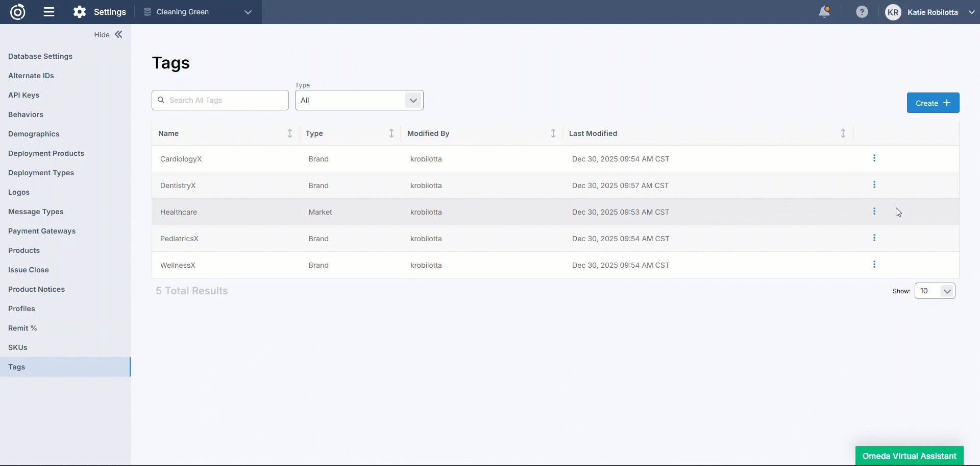Click the help question mark icon

point(862,12)
